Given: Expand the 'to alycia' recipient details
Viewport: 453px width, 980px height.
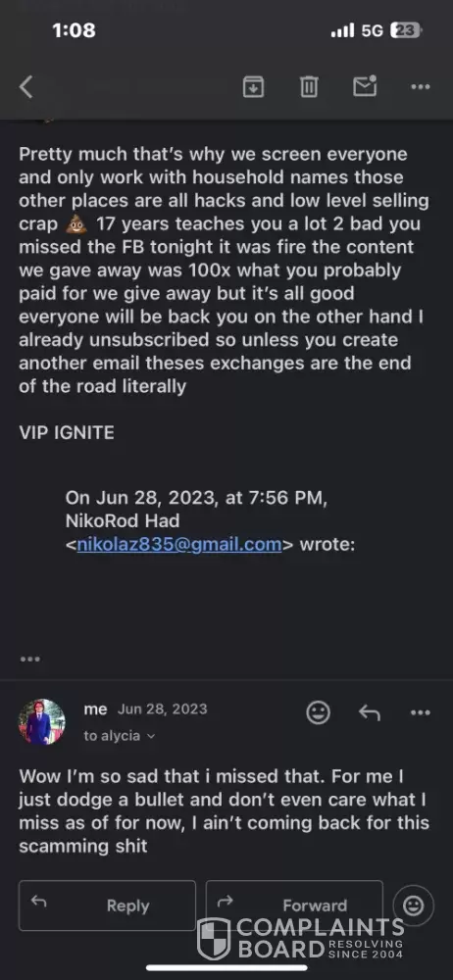Looking at the screenshot, I should point(120,736).
